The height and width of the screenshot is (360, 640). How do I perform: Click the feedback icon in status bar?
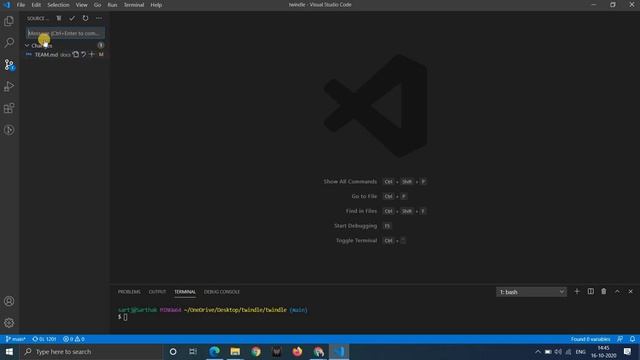pos(620,339)
